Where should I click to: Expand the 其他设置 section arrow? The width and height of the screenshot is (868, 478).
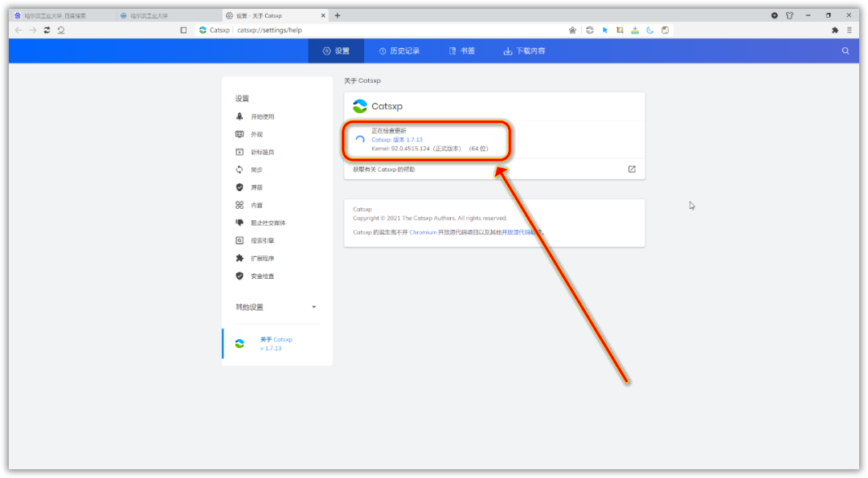314,307
